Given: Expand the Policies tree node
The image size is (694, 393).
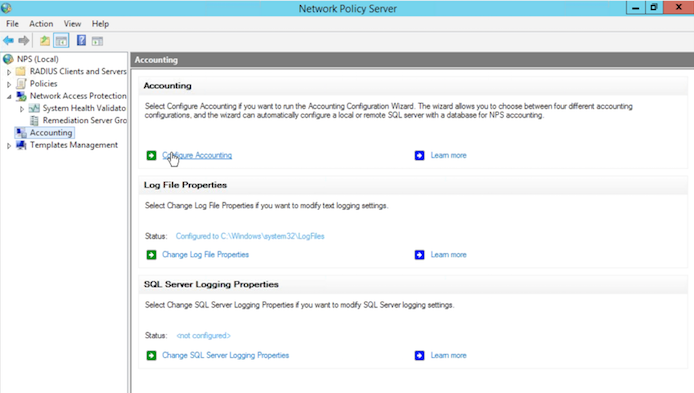Looking at the screenshot, I should point(9,84).
